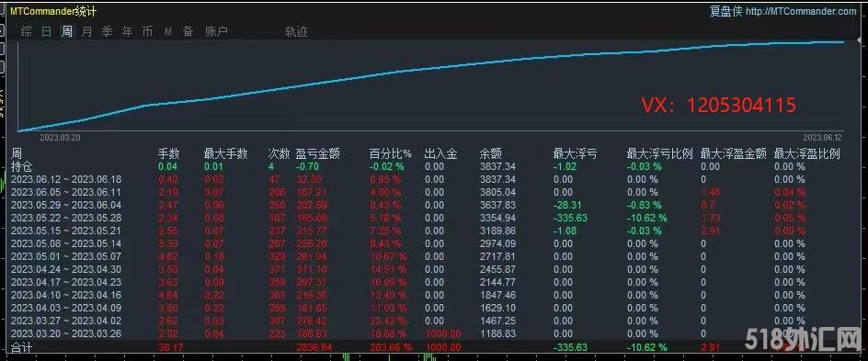The height and width of the screenshot is (361, 868).
Task: Open the http://MTCommander.com link
Action: pos(801,11)
